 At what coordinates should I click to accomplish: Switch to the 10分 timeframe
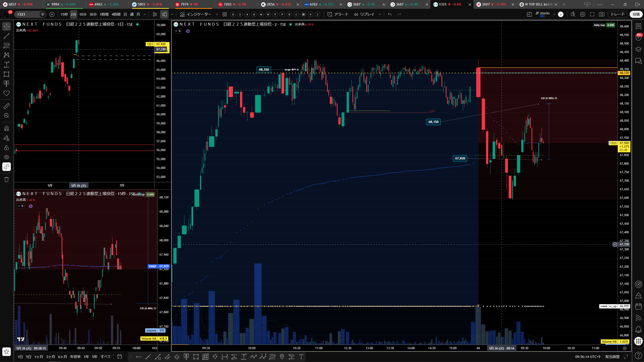(x=83, y=14)
